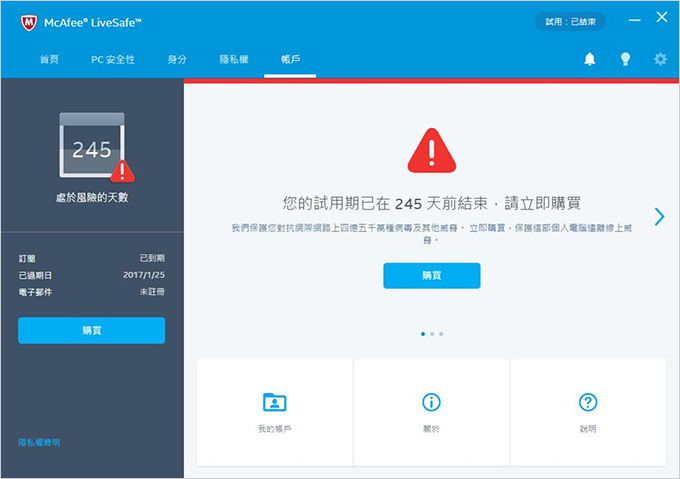
Task: Click the lightbulb tips icon
Action: (x=625, y=59)
